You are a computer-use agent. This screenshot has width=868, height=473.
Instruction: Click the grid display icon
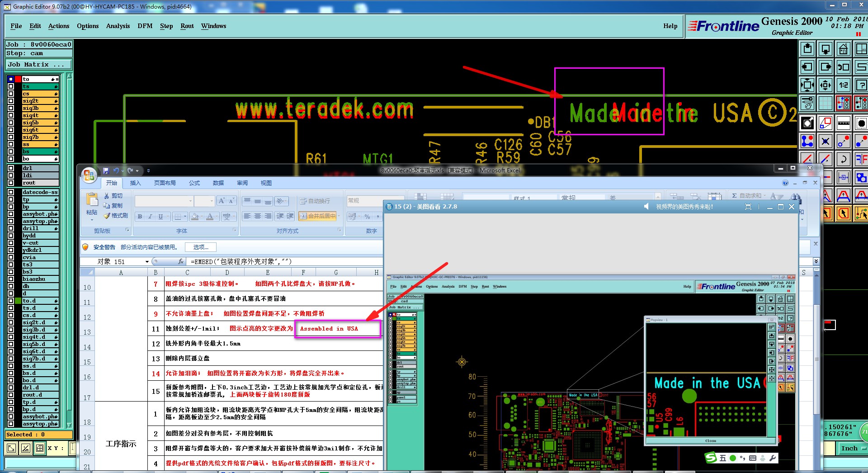(x=826, y=103)
